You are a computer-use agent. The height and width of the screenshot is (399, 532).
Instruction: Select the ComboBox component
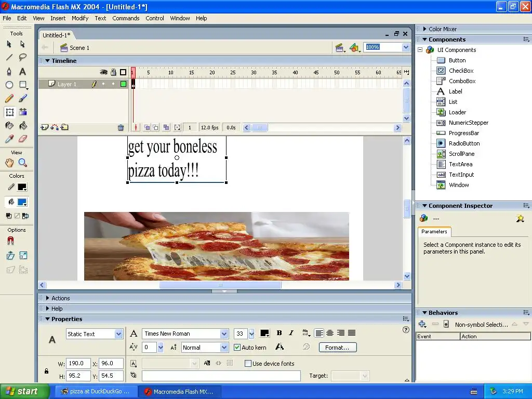coord(462,81)
